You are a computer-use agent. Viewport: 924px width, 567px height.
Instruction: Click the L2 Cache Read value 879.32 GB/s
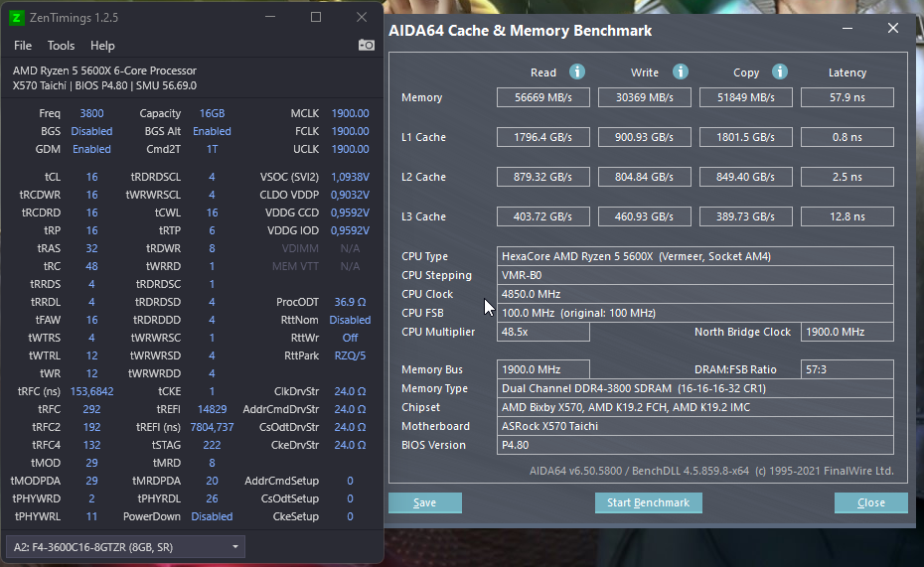pyautogui.click(x=543, y=177)
